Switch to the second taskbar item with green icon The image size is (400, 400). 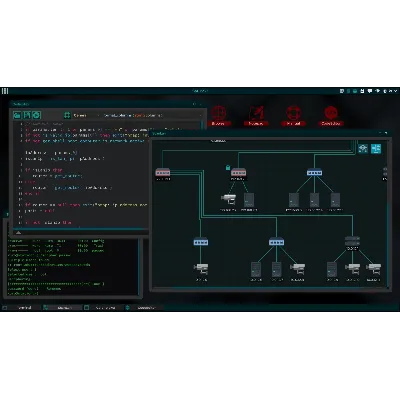(x=62, y=308)
